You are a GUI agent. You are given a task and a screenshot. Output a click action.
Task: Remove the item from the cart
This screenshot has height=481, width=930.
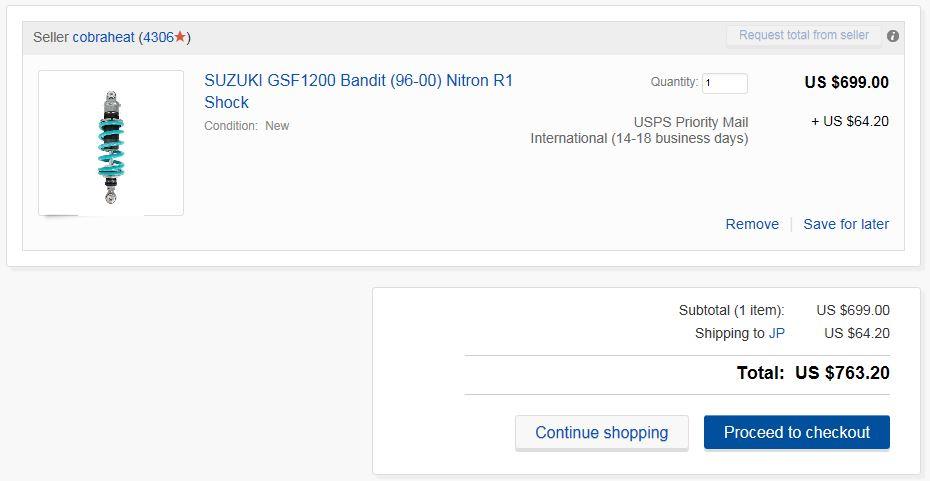point(752,224)
